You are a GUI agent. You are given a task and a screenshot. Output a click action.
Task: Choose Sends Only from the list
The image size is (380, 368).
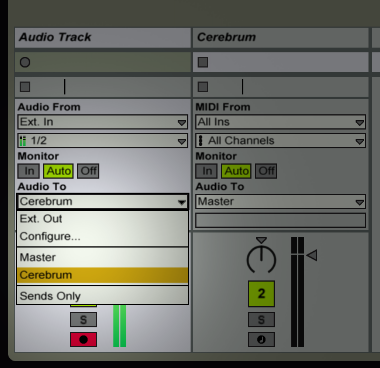(x=103, y=296)
